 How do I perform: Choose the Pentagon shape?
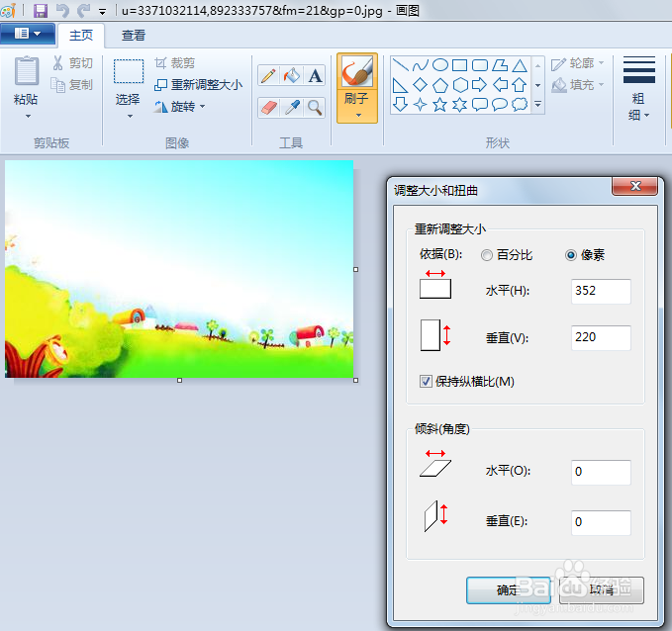pyautogui.click(x=440, y=85)
